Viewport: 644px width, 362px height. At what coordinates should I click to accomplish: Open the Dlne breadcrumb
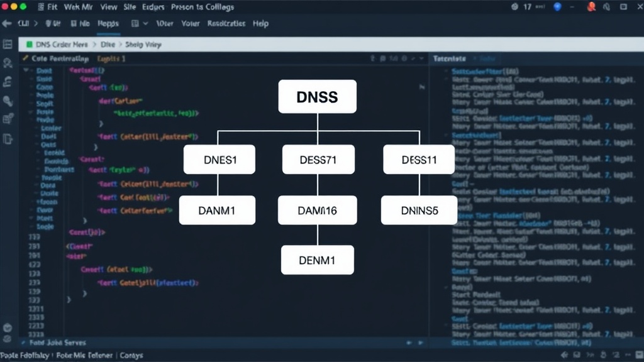[108, 45]
